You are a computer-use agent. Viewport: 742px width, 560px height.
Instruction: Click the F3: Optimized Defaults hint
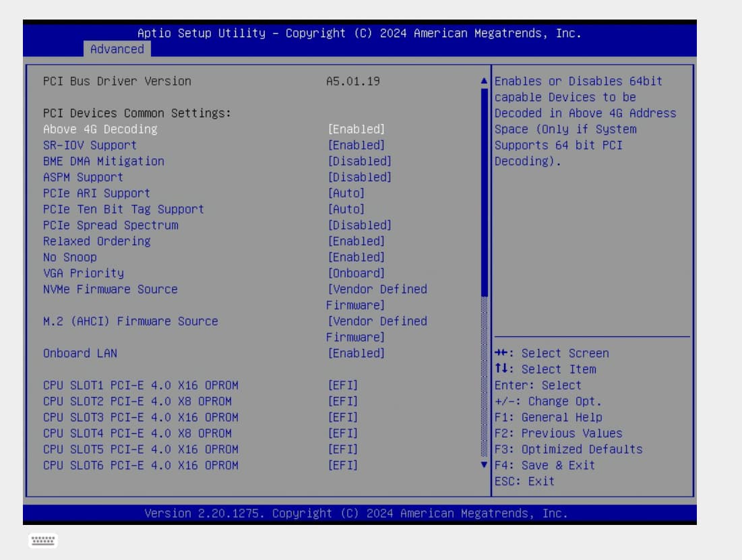(568, 449)
